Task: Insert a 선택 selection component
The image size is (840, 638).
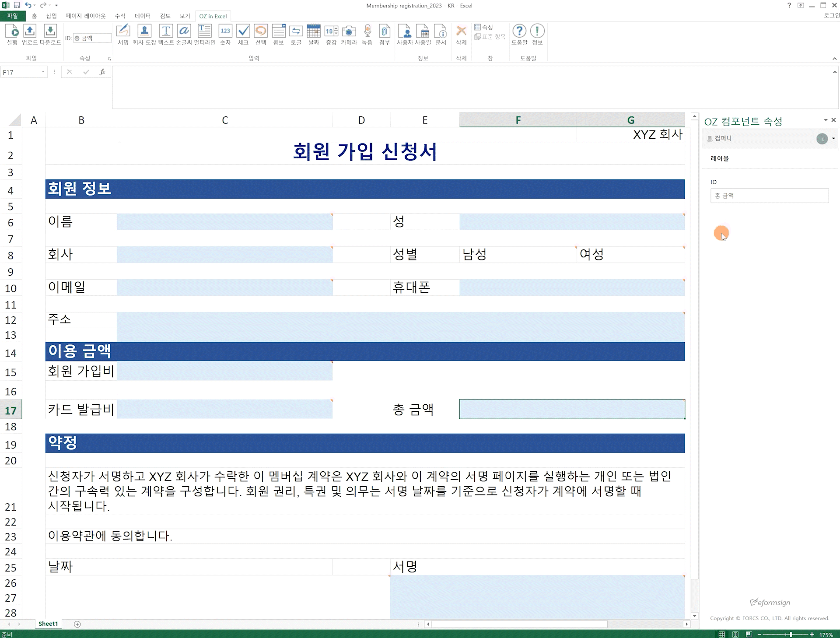Action: [x=261, y=35]
